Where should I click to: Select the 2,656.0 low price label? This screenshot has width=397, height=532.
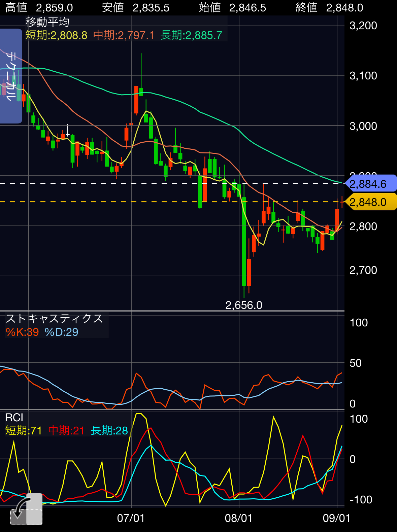[x=243, y=305]
